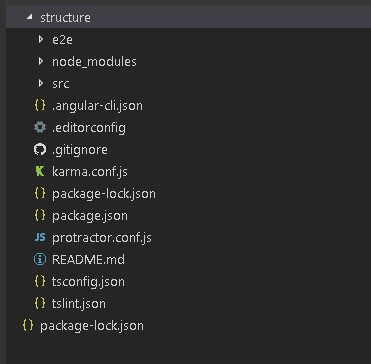Collapse the structure folder arrow

pyautogui.click(x=29, y=16)
